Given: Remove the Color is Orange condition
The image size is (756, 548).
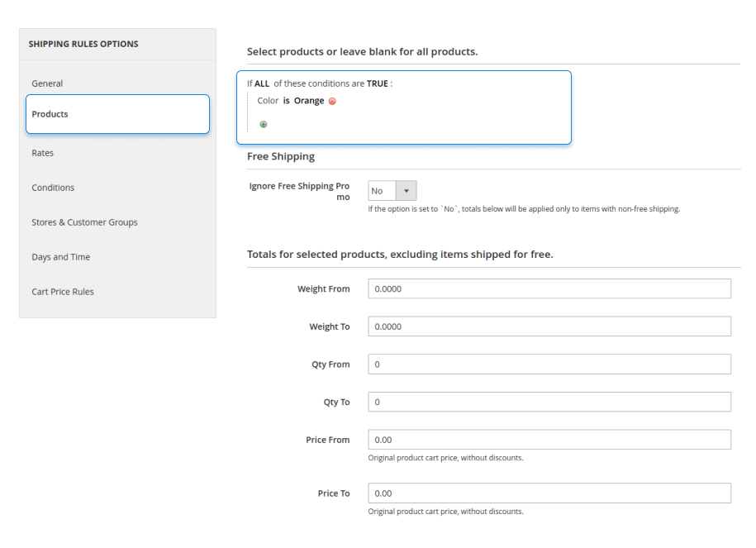Looking at the screenshot, I should [332, 102].
